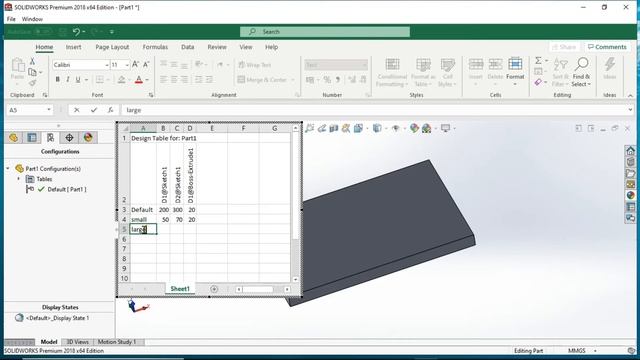Screen dimensions: 640x360
Task: Select the cell with value 300
Action: click(177, 209)
